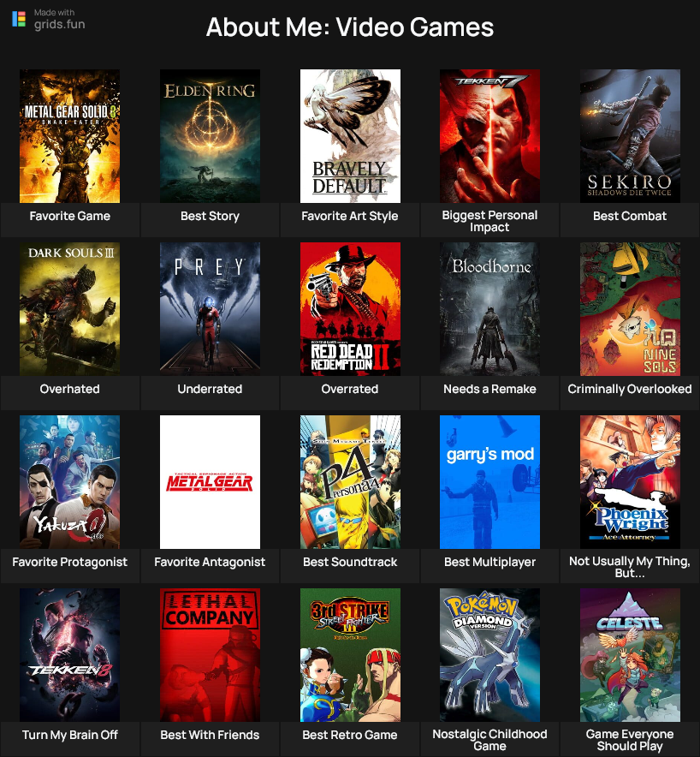Click the 'Favorite Art Style' label

pos(350,216)
